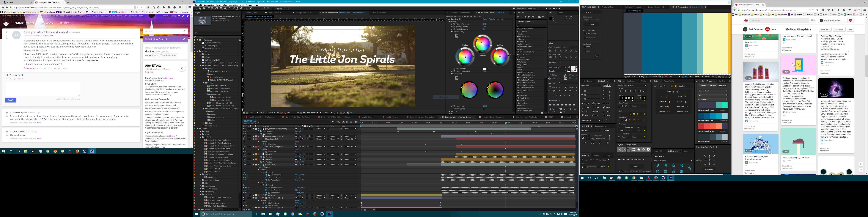The image size is (868, 217).
Task: Click Save as Project button
Action: click(x=591, y=12)
